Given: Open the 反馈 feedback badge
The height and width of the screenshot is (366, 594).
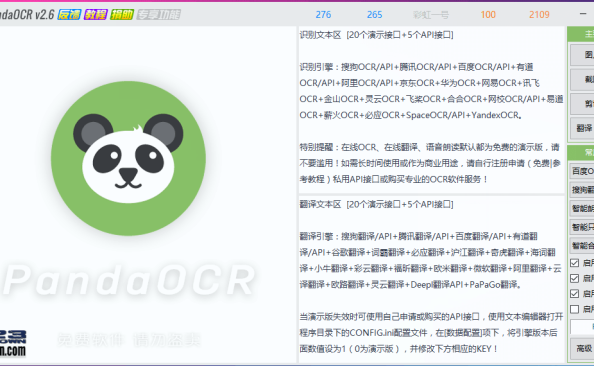Looking at the screenshot, I should click(x=69, y=15).
